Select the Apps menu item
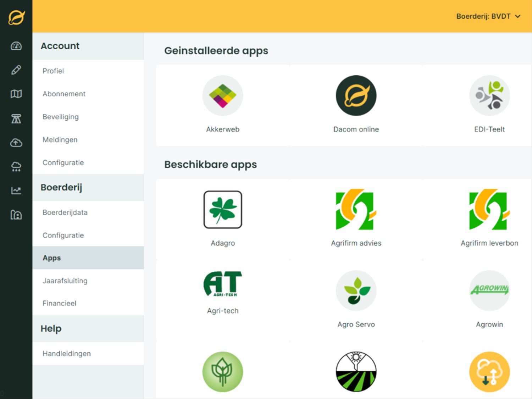 coord(88,258)
